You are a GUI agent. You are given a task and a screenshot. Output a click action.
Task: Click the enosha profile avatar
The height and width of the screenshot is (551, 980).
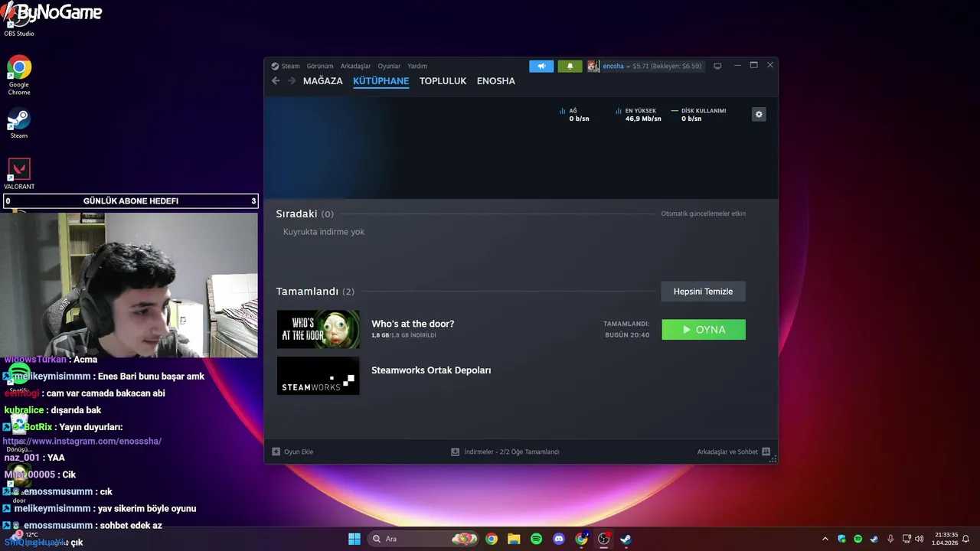point(593,66)
